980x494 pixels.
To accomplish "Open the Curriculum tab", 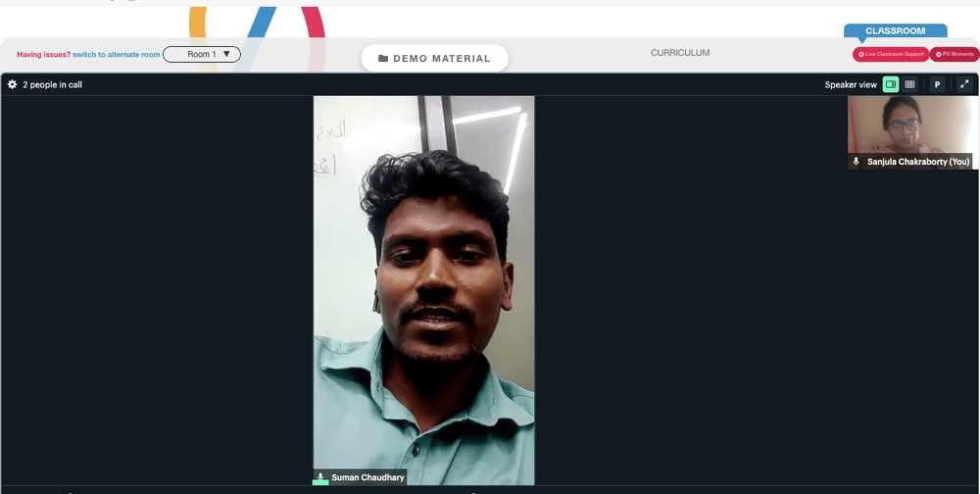I will 680,53.
